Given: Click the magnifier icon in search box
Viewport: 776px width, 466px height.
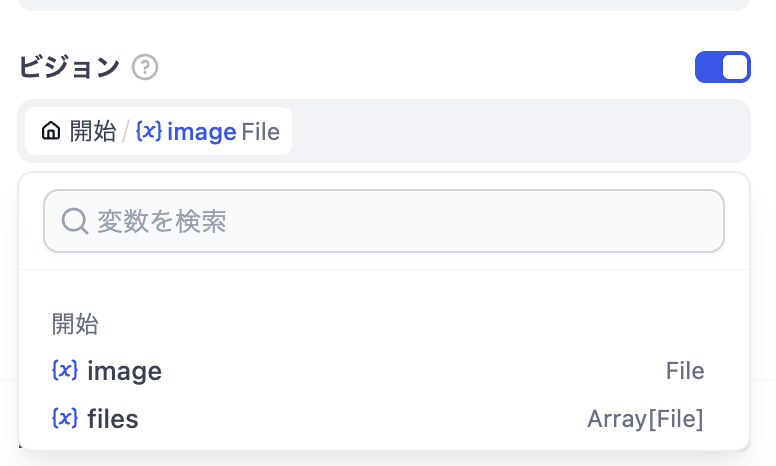Looking at the screenshot, I should [75, 221].
